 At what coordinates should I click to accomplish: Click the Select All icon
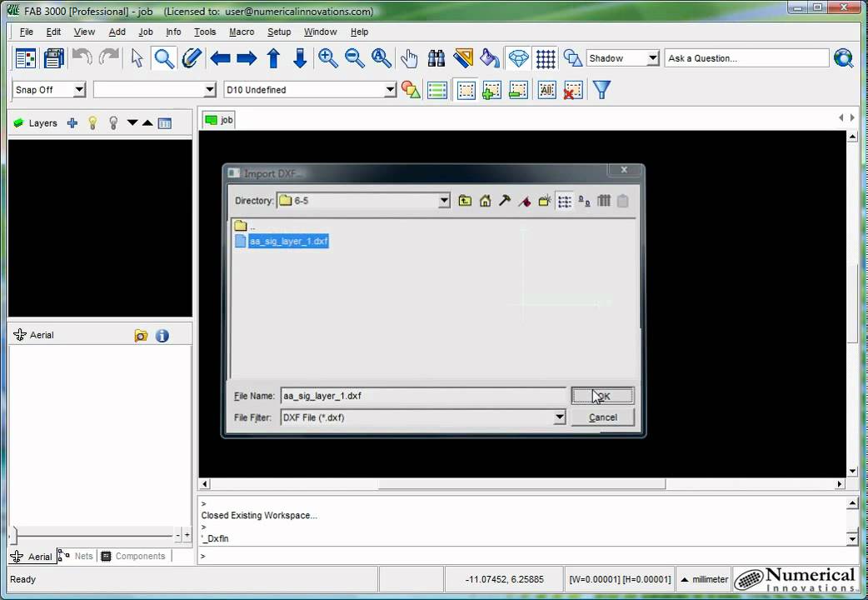(x=547, y=90)
